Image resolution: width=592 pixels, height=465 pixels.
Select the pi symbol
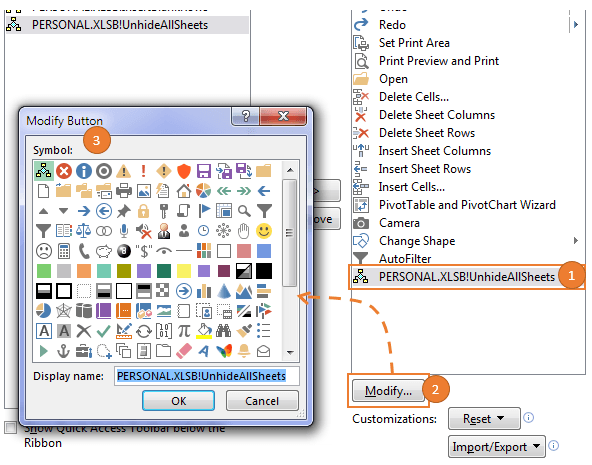pos(184,331)
